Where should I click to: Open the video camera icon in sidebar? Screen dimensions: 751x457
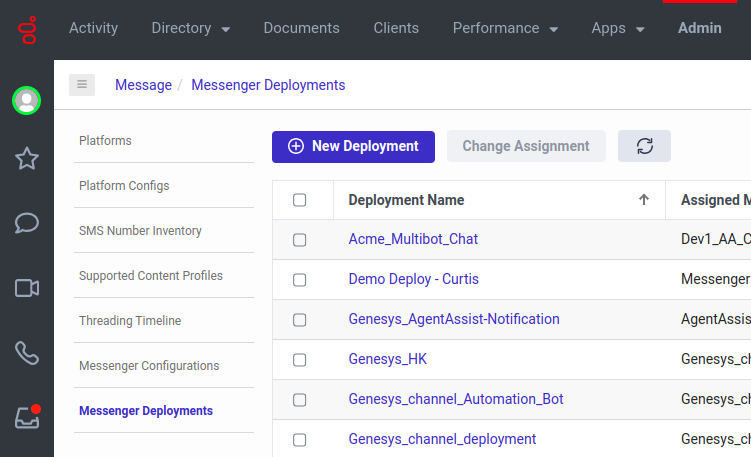coord(26,288)
